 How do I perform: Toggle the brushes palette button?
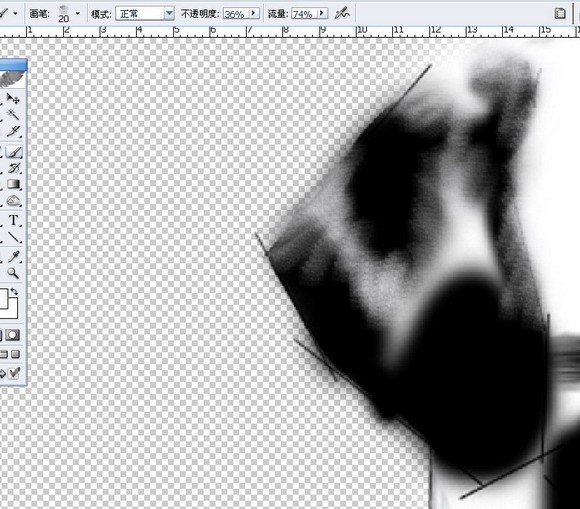[x=560, y=14]
